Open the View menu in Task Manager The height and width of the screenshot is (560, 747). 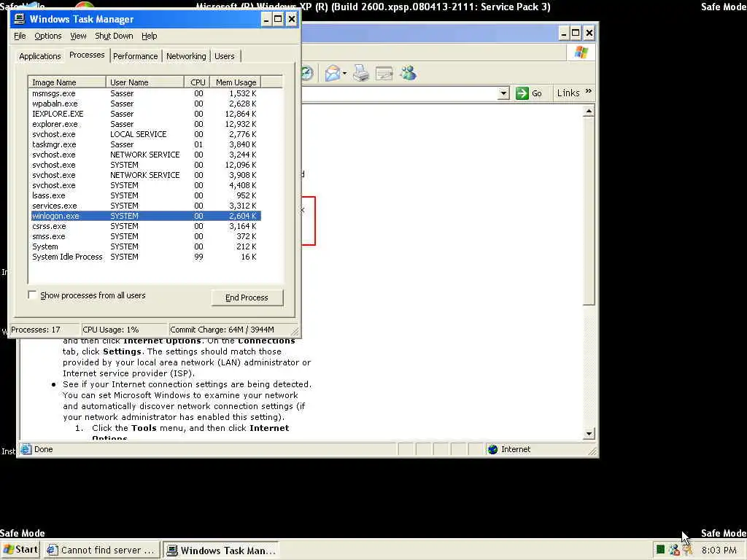78,36
